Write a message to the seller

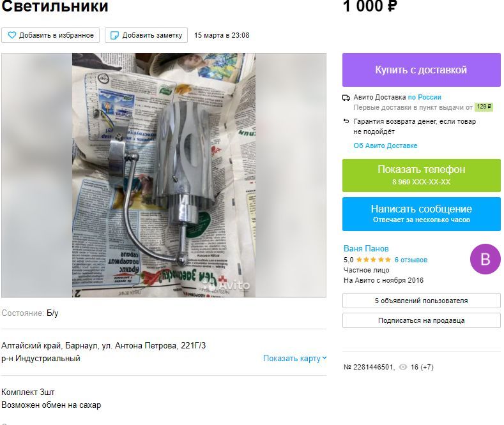click(x=422, y=214)
